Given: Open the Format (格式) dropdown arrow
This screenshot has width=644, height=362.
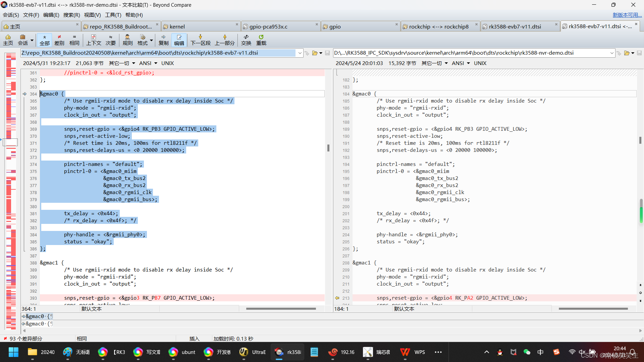Looking at the screenshot, I should [x=152, y=40].
